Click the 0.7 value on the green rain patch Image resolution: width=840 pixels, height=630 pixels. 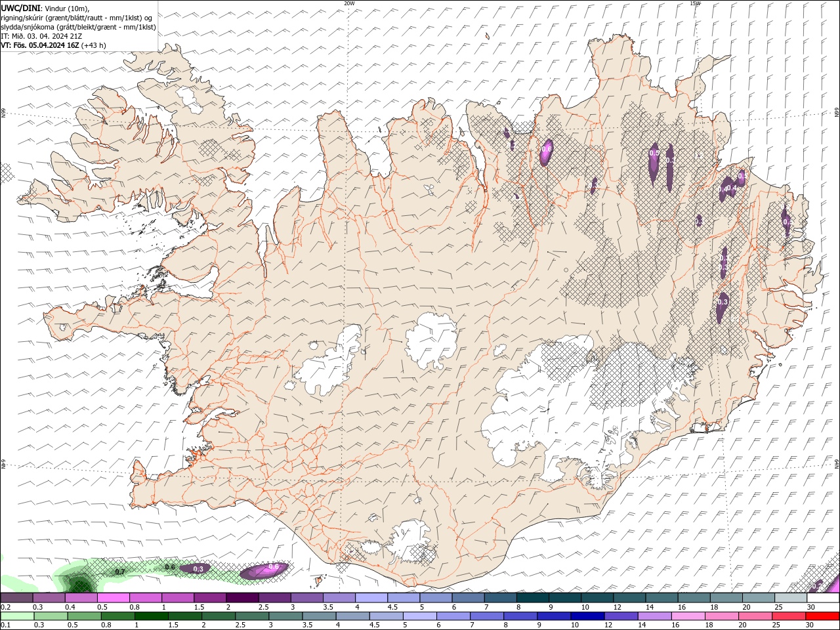click(120, 572)
